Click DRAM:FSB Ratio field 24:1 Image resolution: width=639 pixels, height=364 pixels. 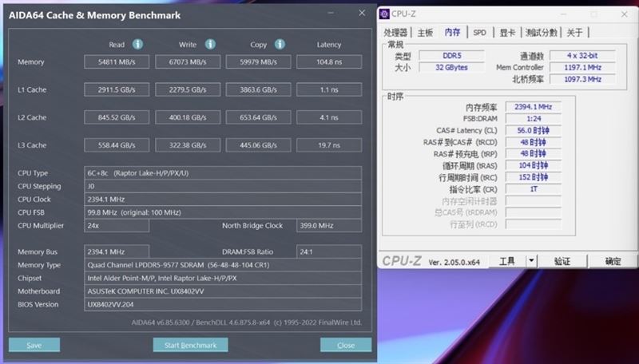tap(329, 251)
